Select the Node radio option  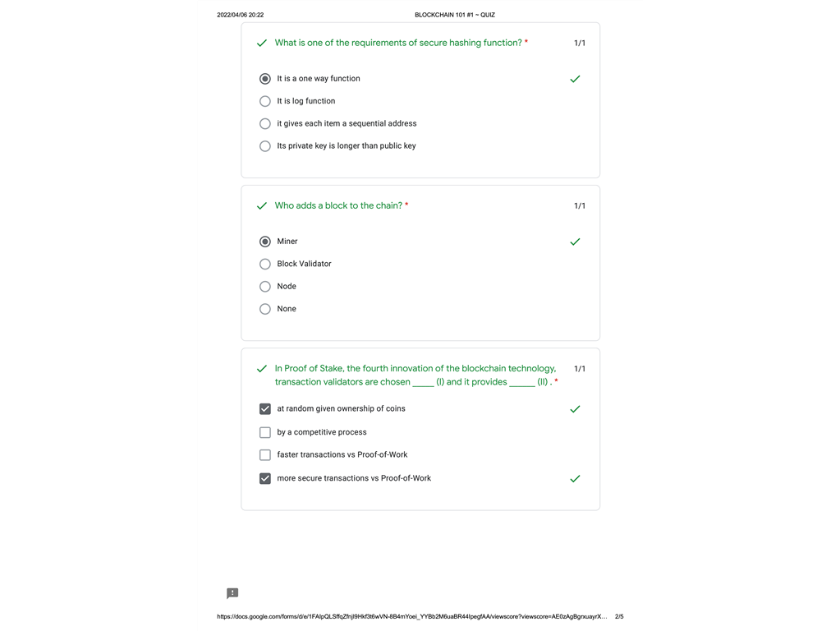[264, 287]
